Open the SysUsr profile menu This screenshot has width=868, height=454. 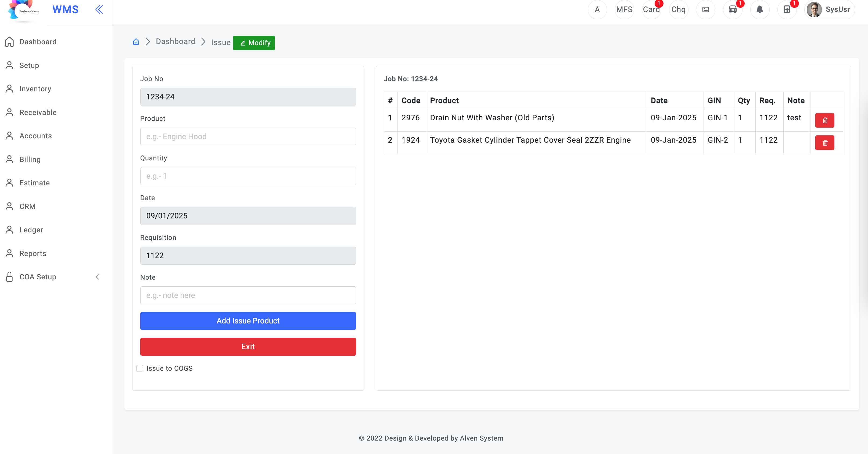pos(829,9)
